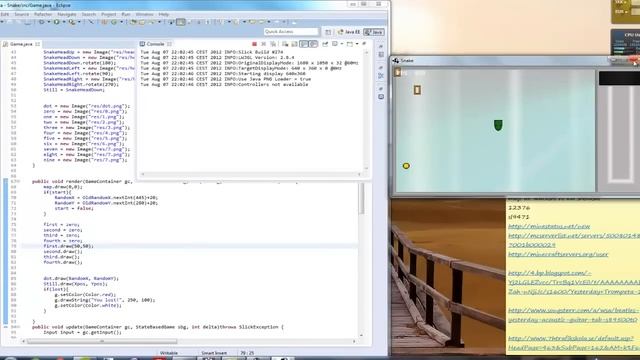Click the topmost icon in the right trim bar
This screenshot has height=360, width=640.
[380, 47]
